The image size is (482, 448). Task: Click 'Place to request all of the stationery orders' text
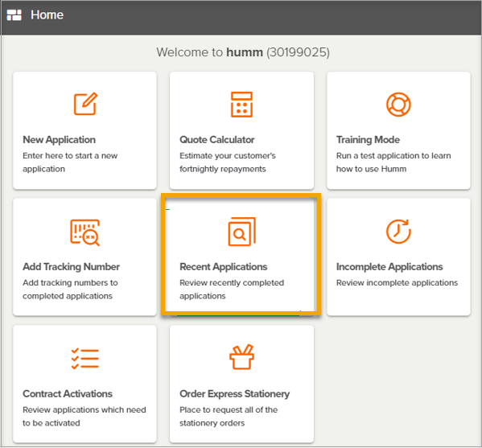229,417
